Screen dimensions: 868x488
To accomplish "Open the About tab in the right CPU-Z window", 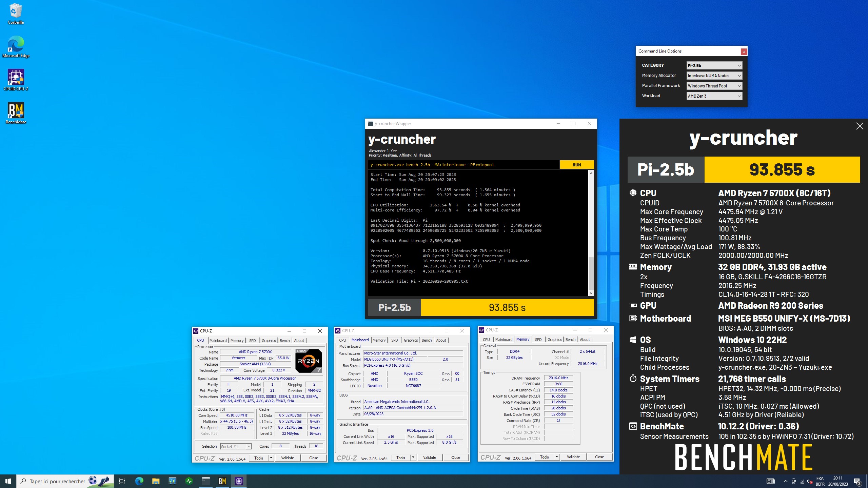I will tap(585, 340).
